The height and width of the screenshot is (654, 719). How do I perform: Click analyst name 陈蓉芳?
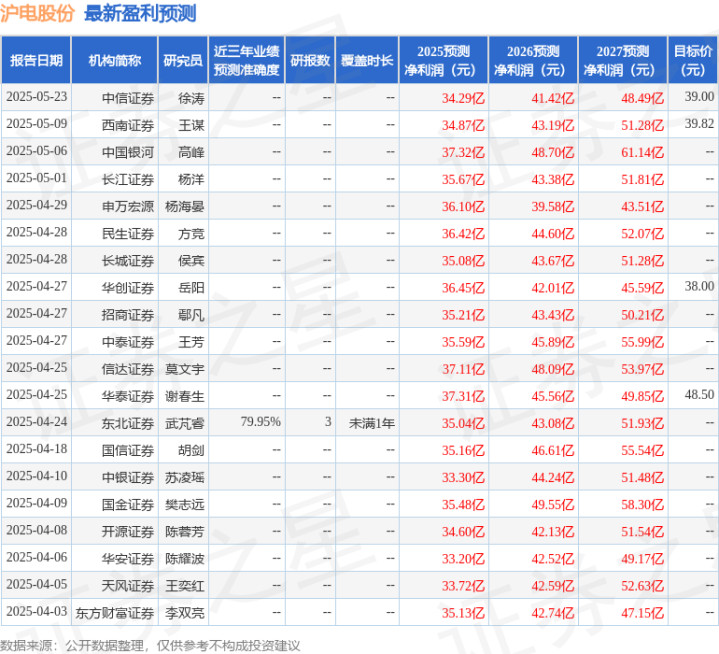[185, 531]
